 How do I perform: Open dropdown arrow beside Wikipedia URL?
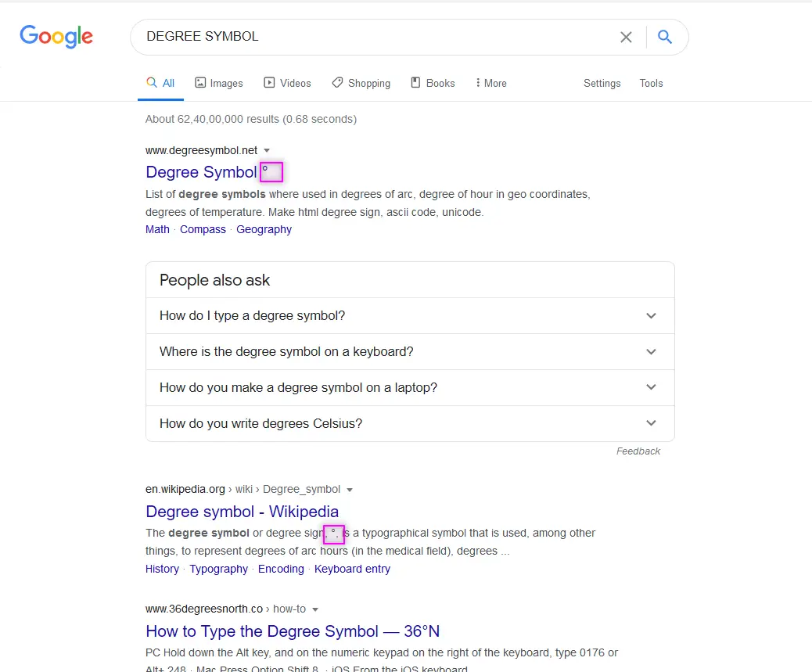click(350, 490)
